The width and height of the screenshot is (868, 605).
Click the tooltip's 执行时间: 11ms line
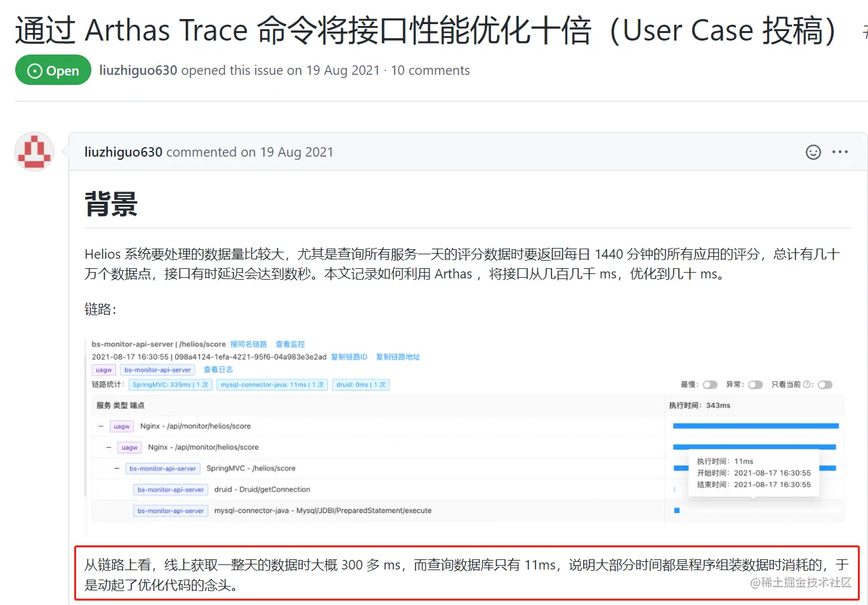pyautogui.click(x=725, y=462)
